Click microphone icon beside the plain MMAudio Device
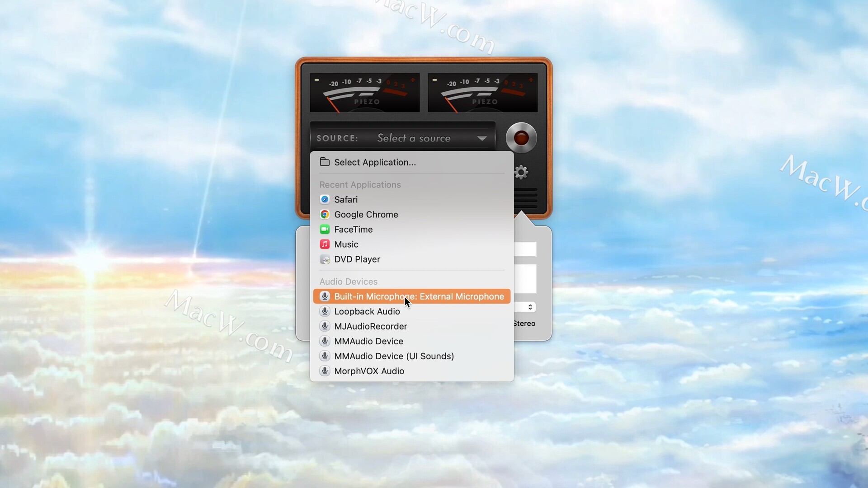 pyautogui.click(x=325, y=341)
